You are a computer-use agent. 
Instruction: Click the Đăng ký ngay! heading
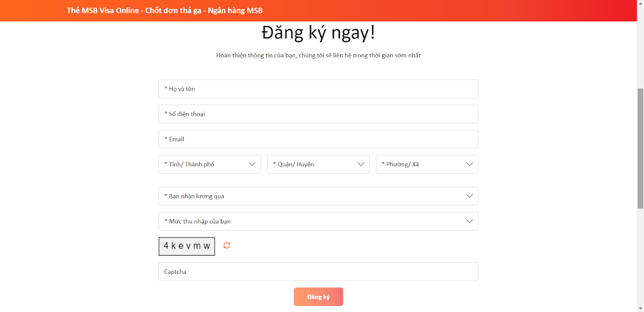[x=318, y=33]
